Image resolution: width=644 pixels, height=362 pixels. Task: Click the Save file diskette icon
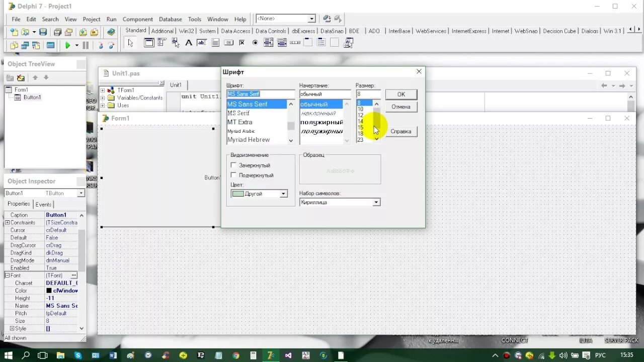coord(43,32)
